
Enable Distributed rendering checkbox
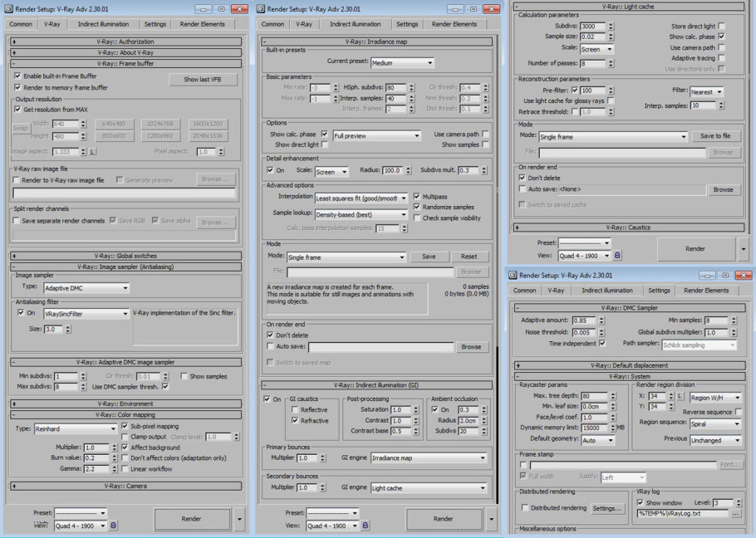(x=524, y=507)
